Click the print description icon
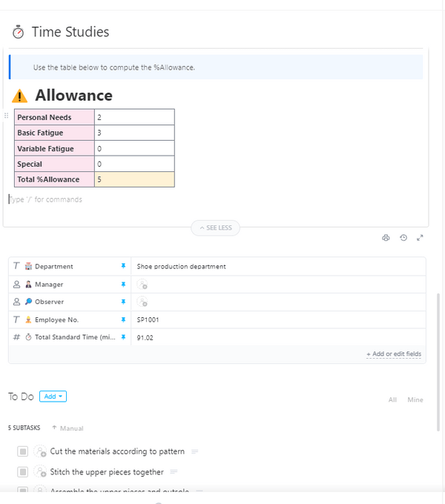 click(386, 238)
